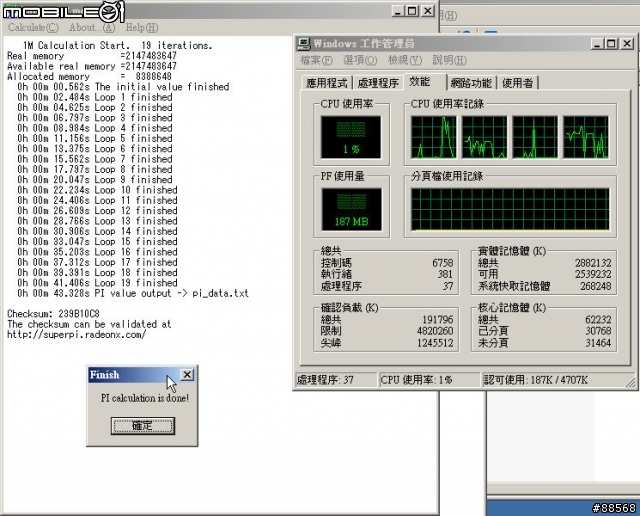Click the 控制碼 value 6758

pyautogui.click(x=443, y=263)
